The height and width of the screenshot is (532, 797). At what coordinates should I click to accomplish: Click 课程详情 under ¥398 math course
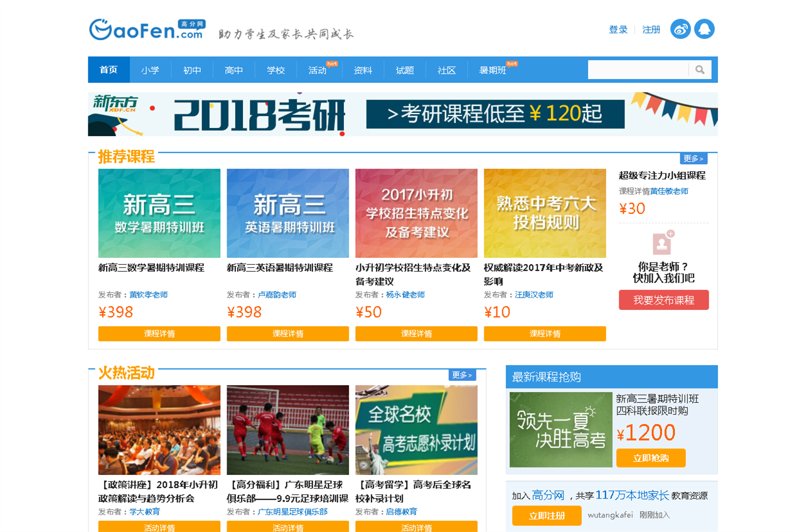[159, 334]
